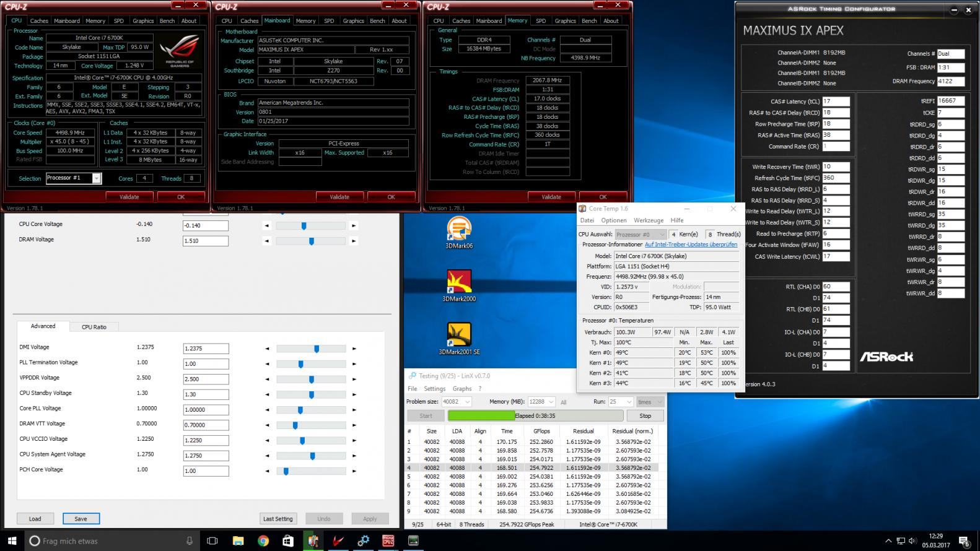Image resolution: width=980 pixels, height=551 pixels.
Task: Open the Graphics tab in CPU-Z Mainboard window
Action: (353, 20)
